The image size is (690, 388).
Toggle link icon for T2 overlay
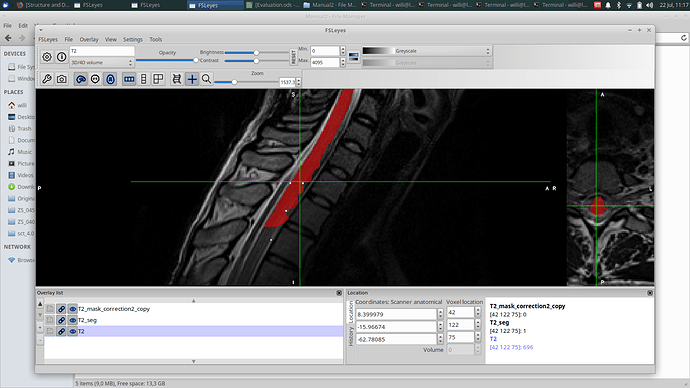(61, 332)
